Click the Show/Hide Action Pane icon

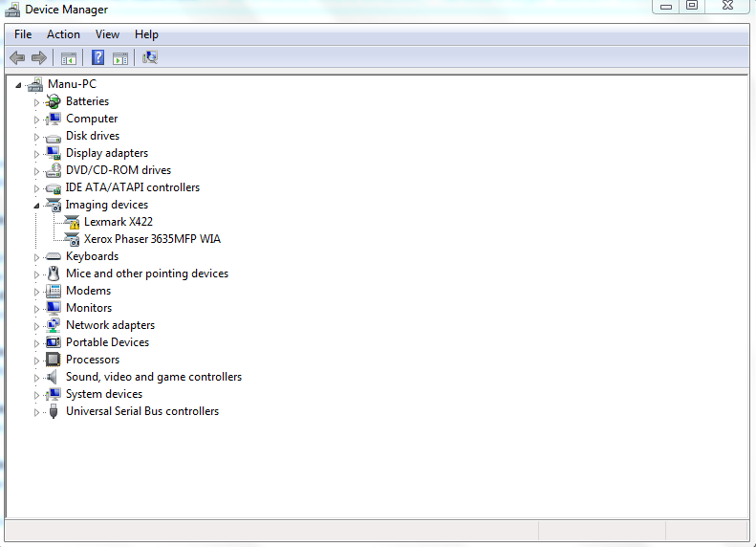tap(120, 58)
